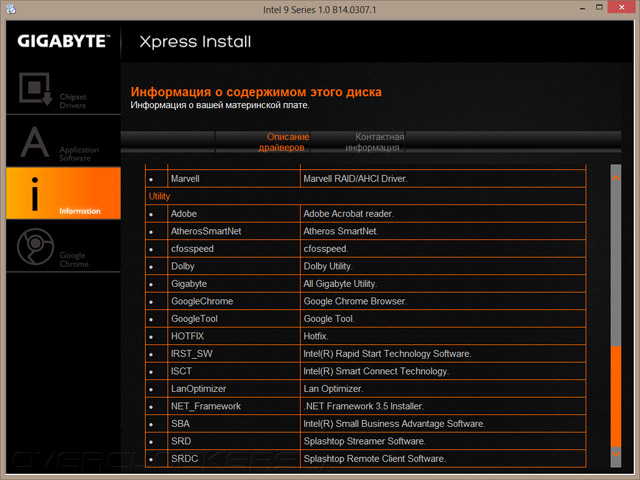Screen dimensions: 640x480
Task: Click the Информация о вашей материнской плате subtitle
Action: [x=220, y=105]
